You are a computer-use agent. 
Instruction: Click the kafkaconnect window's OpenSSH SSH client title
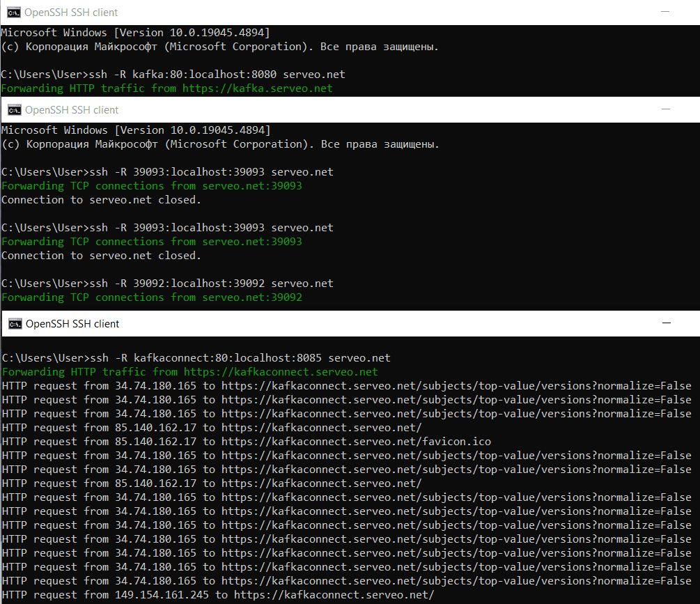(x=72, y=324)
